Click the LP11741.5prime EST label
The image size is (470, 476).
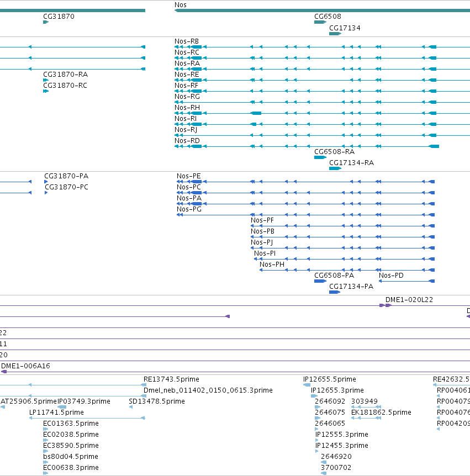pos(56,412)
